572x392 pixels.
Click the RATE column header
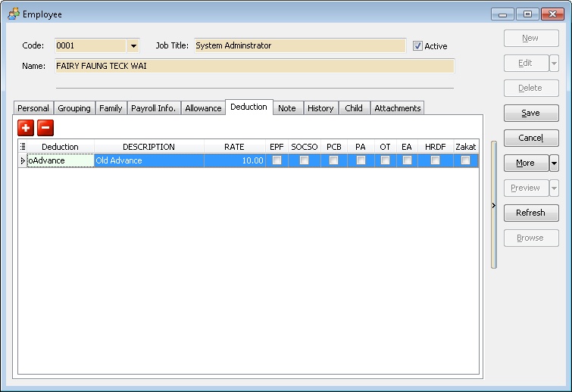235,147
